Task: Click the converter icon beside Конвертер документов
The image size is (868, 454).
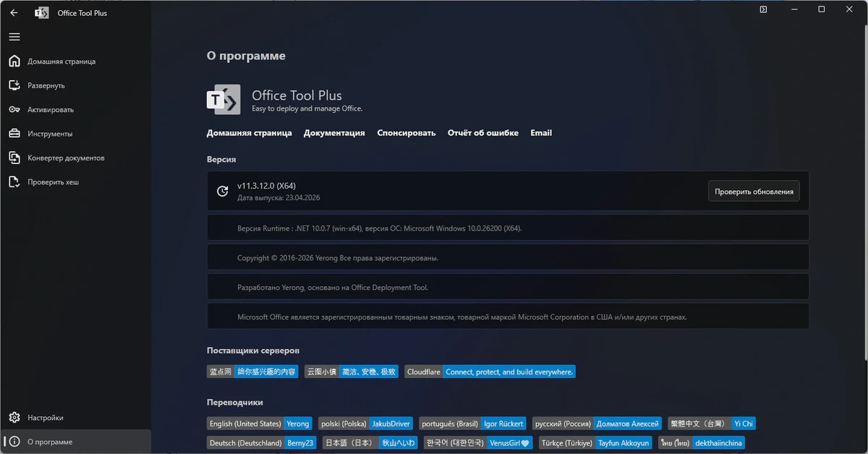Action: 14,158
